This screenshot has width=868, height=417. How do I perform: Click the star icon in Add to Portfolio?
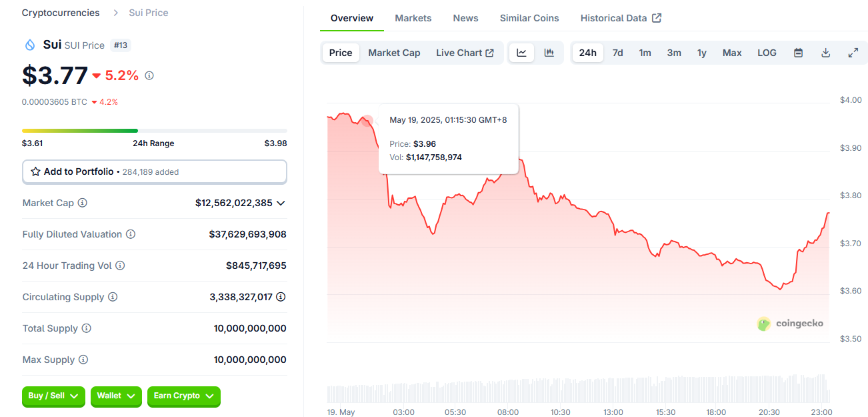tap(36, 171)
